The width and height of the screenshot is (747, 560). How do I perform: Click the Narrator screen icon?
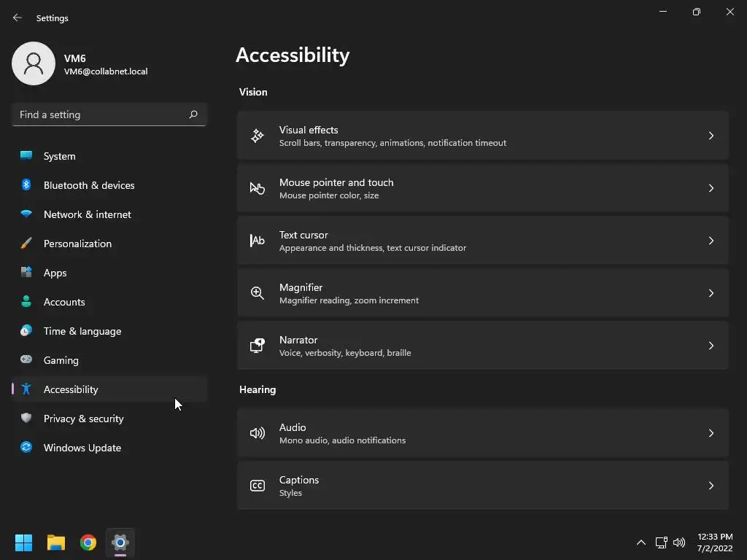257,346
